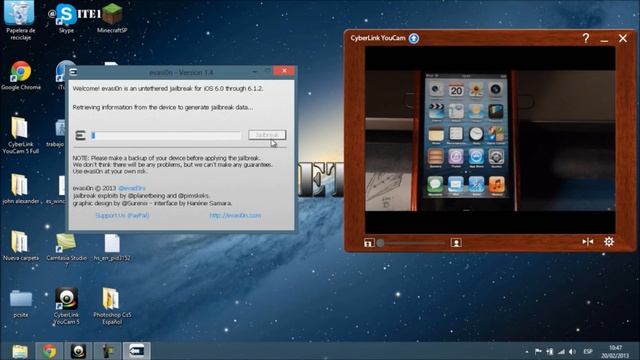Screen dimensions: 640x360
Task: Click YouCam mirror flip icon
Action: (x=588, y=242)
